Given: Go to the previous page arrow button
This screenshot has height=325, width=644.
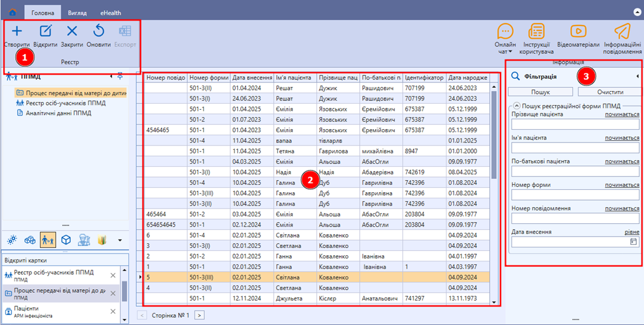Looking at the screenshot, I should [x=142, y=315].
